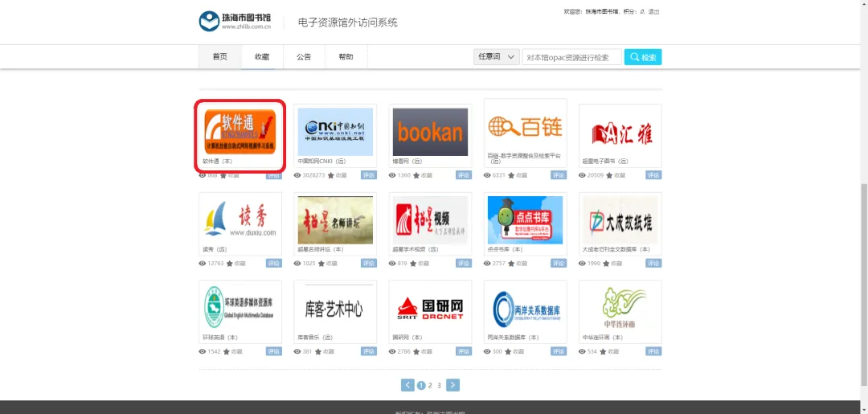868x414 pixels.
Task: Click the star icon under 超星学术视频
Action: [x=412, y=264]
